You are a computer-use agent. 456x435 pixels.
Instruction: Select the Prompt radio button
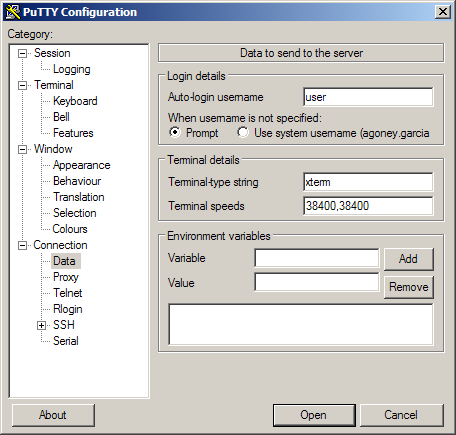click(175, 132)
